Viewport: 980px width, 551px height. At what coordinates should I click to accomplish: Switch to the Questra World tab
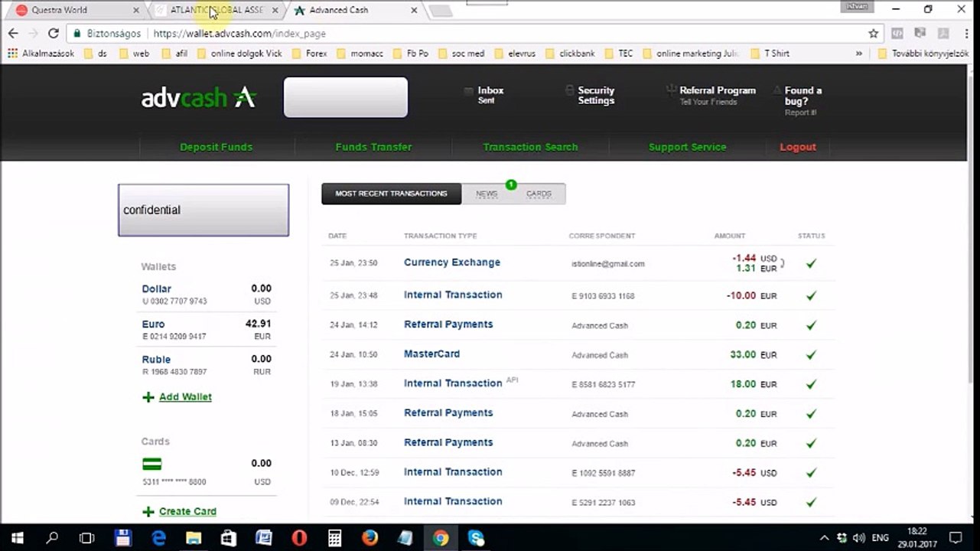(x=77, y=10)
